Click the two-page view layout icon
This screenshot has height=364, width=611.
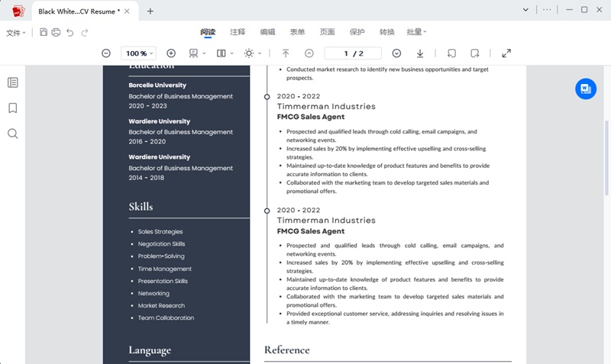click(x=221, y=53)
